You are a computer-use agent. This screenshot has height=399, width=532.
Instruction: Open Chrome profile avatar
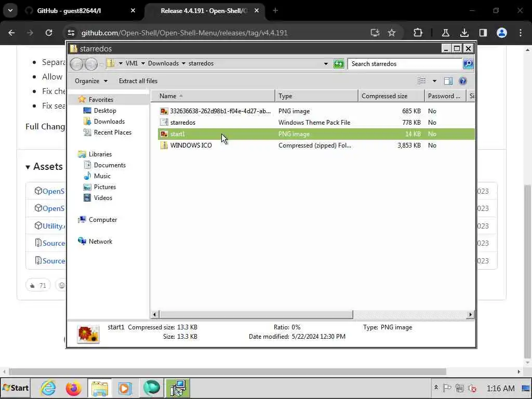click(502, 33)
